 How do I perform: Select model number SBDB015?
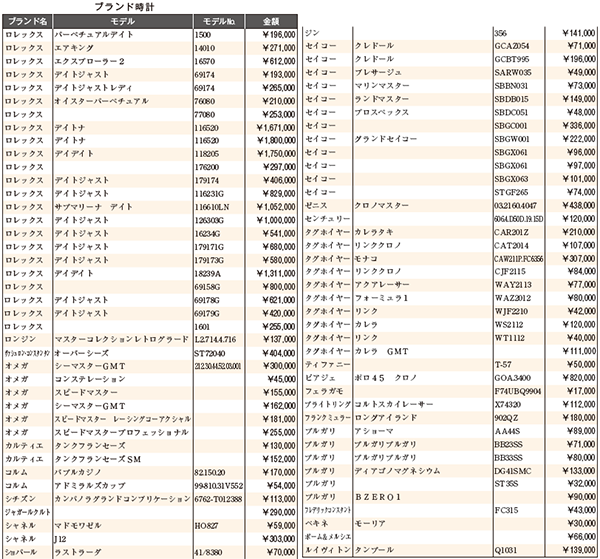pyautogui.click(x=512, y=99)
